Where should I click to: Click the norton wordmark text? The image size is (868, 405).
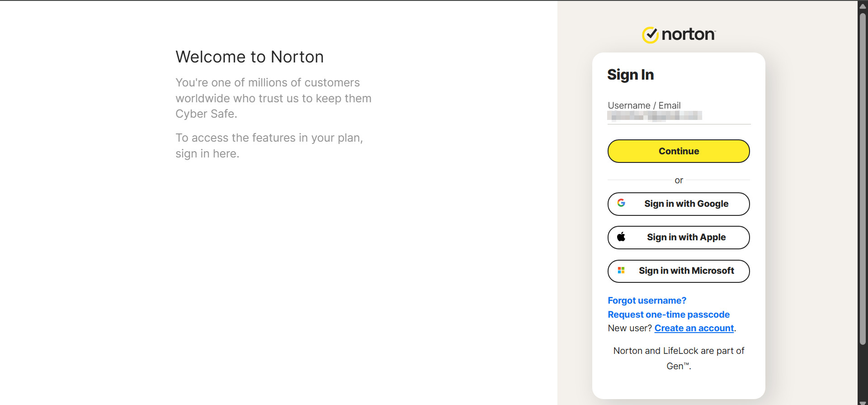click(688, 34)
